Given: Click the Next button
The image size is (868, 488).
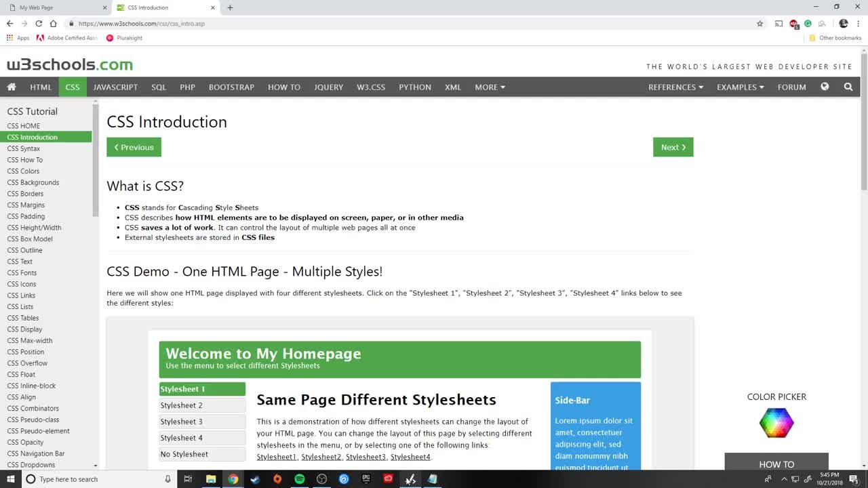Looking at the screenshot, I should point(673,147).
